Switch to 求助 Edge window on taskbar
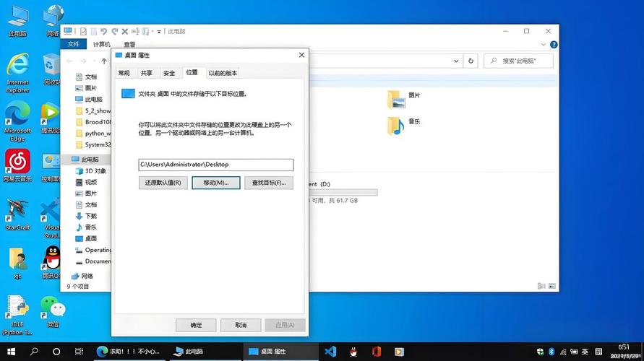The height and width of the screenshot is (361, 644). 129,352
